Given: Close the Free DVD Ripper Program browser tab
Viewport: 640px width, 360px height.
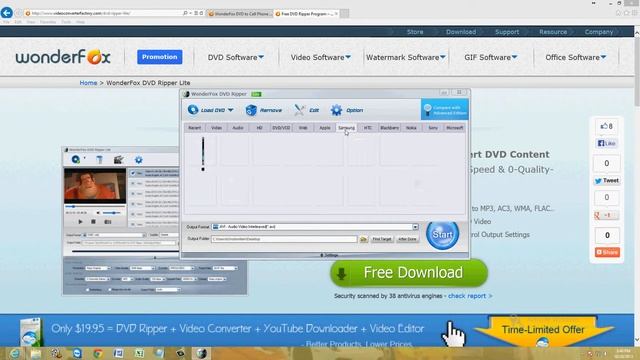Looking at the screenshot, I should (336, 13).
